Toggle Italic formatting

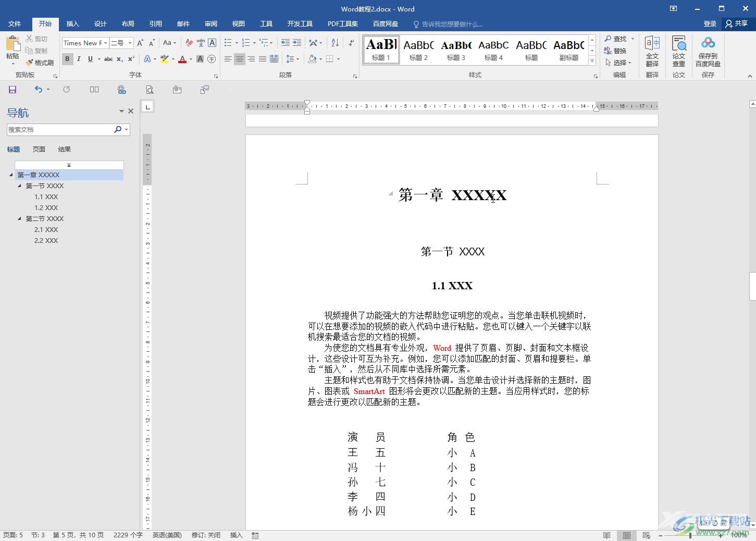(79, 59)
